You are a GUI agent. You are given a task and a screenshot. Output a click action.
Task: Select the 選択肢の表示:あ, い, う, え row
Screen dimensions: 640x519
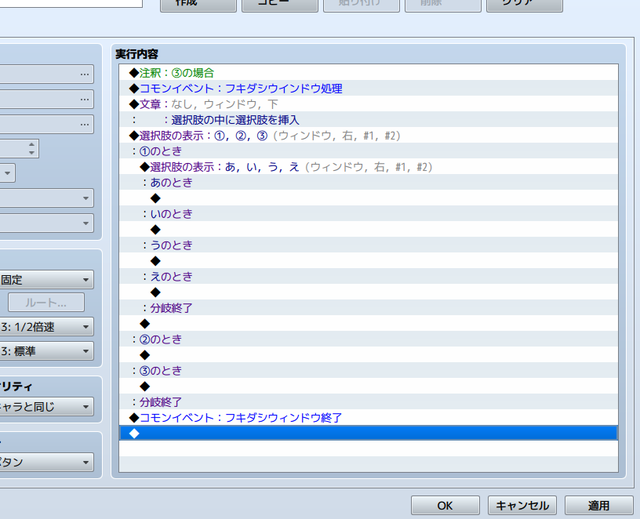point(369,167)
